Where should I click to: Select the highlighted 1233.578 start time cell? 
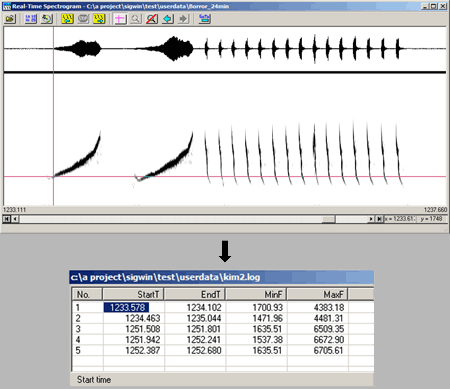(127, 307)
